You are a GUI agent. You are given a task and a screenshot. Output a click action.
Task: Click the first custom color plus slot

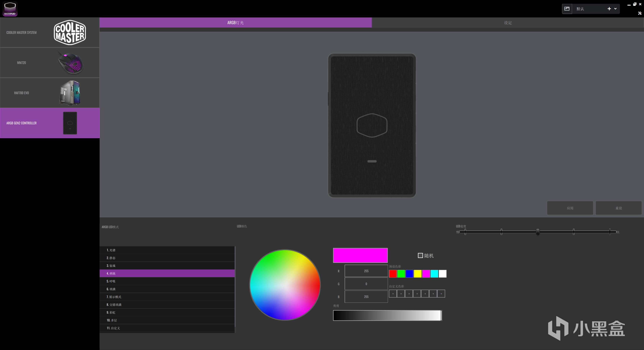393,294
